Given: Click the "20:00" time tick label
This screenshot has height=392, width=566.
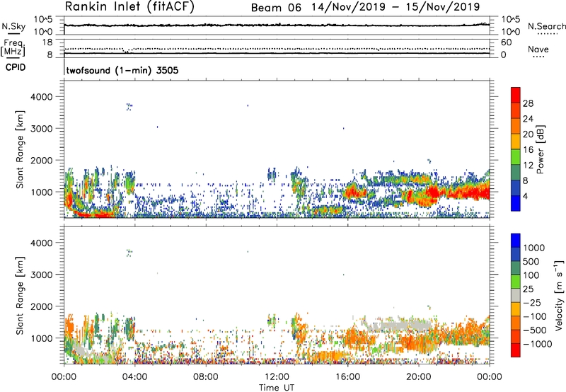Looking at the screenshot, I should [x=418, y=377].
